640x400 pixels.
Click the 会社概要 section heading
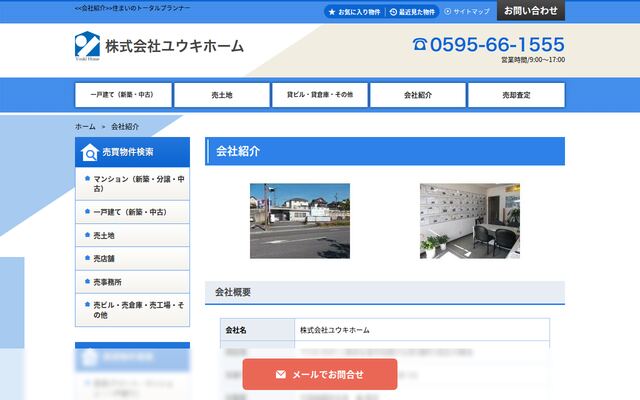click(385, 292)
